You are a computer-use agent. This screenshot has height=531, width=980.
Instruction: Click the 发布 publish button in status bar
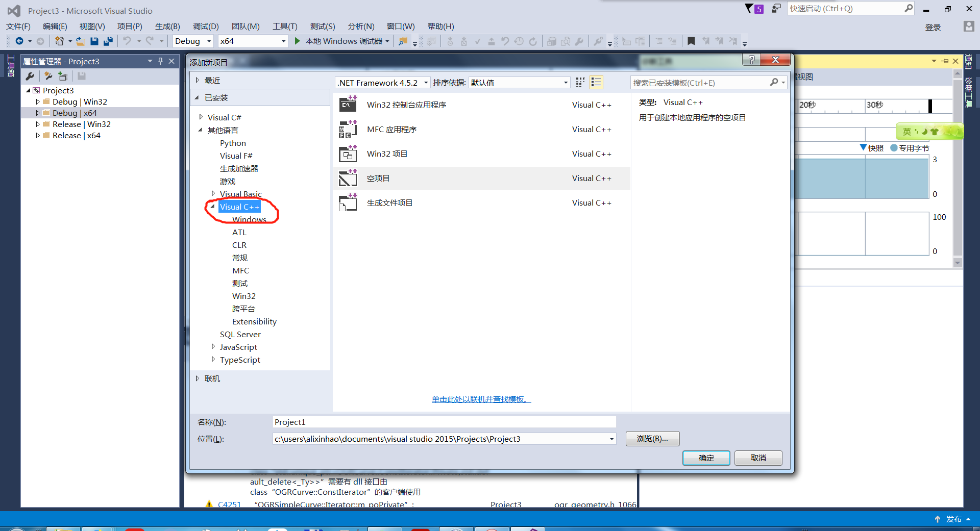(x=952, y=519)
